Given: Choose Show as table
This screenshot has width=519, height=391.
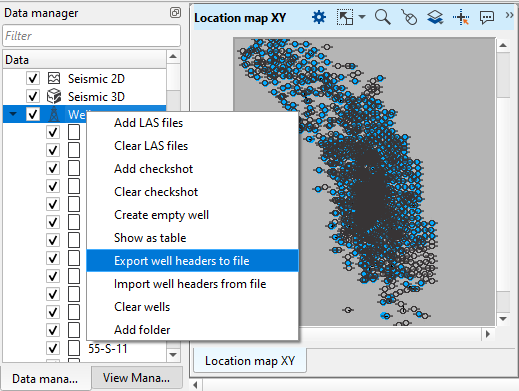Looking at the screenshot, I should click(192, 238).
